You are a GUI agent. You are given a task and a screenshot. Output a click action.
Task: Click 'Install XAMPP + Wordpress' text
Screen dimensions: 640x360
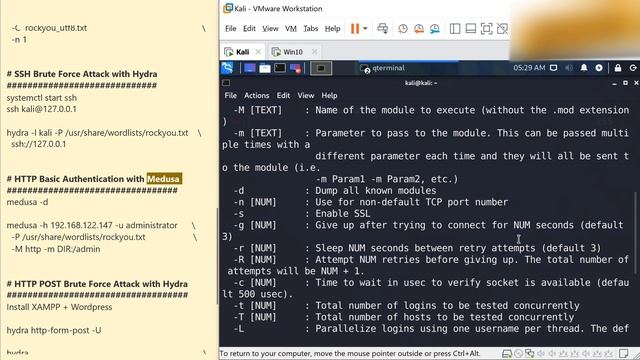59,307
